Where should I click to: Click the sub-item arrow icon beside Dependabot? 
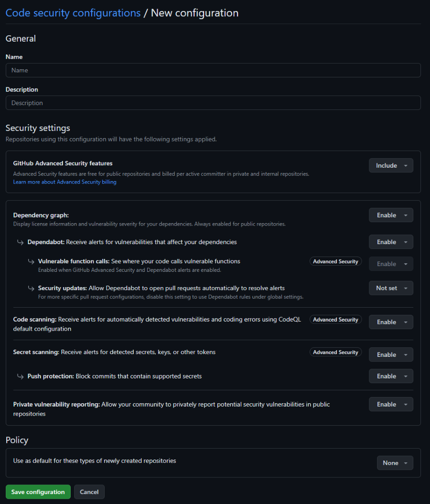tap(20, 242)
